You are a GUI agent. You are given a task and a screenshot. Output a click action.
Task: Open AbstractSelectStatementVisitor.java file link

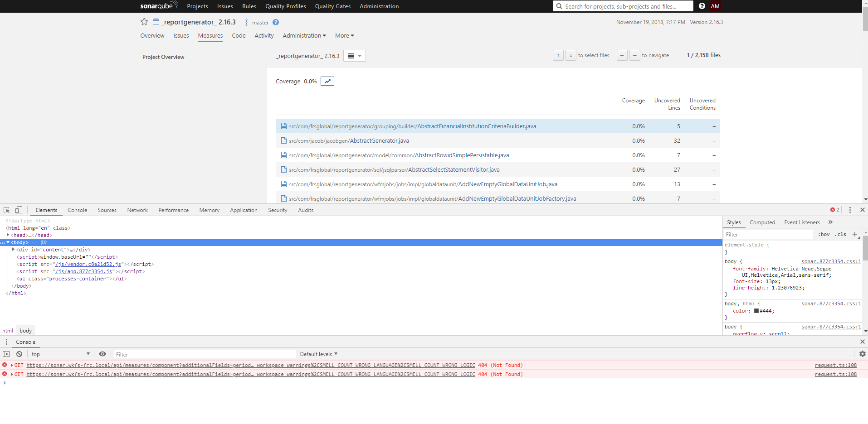454,169
